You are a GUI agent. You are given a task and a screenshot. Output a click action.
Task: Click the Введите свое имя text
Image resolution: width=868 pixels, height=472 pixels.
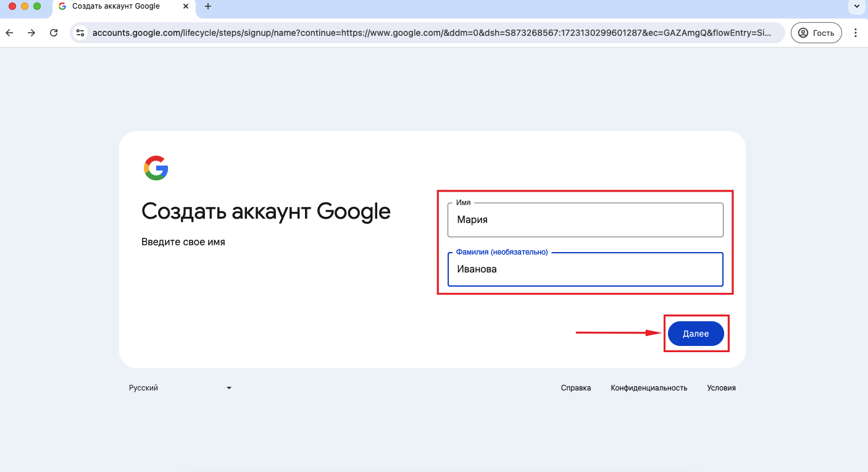click(x=183, y=242)
